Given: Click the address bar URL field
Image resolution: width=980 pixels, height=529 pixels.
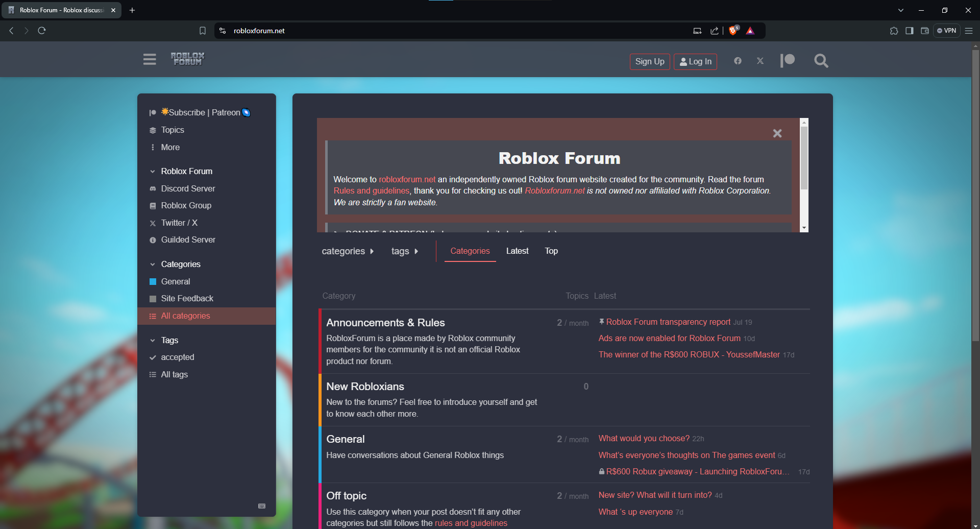Looking at the screenshot, I should tap(459, 31).
